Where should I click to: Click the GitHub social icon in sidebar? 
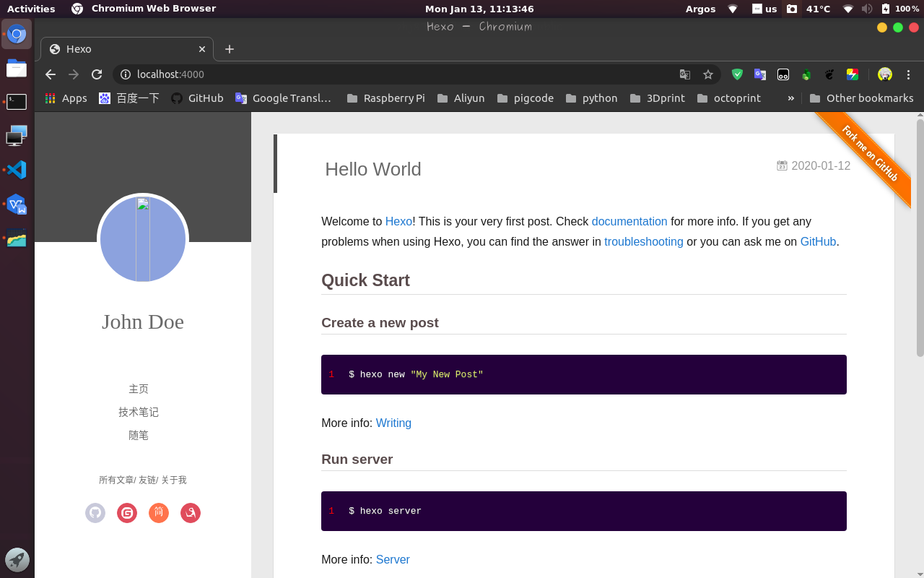click(95, 513)
